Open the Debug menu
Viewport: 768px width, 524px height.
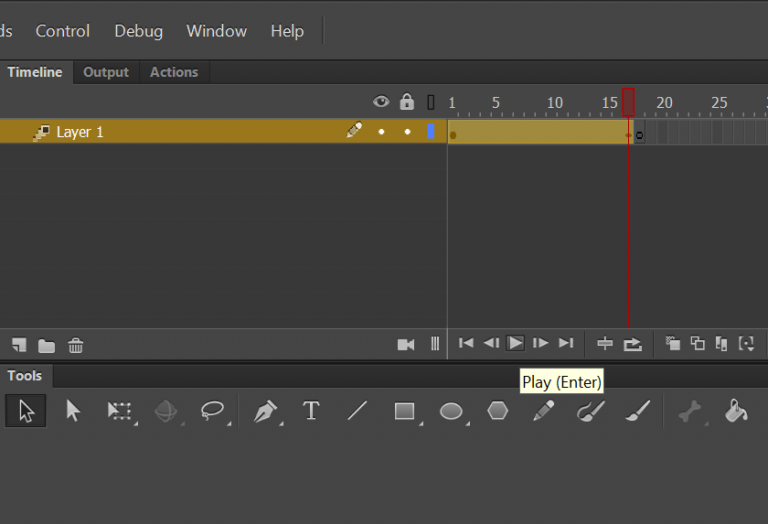138,31
